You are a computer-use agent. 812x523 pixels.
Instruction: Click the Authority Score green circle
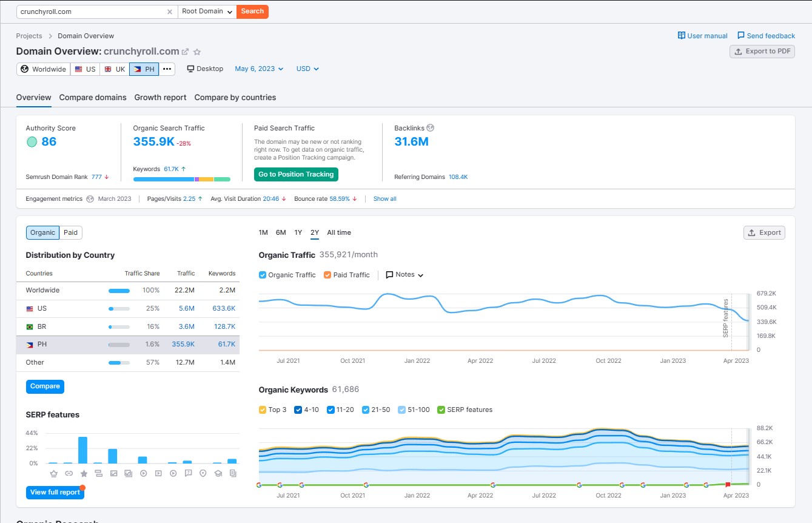click(x=32, y=142)
